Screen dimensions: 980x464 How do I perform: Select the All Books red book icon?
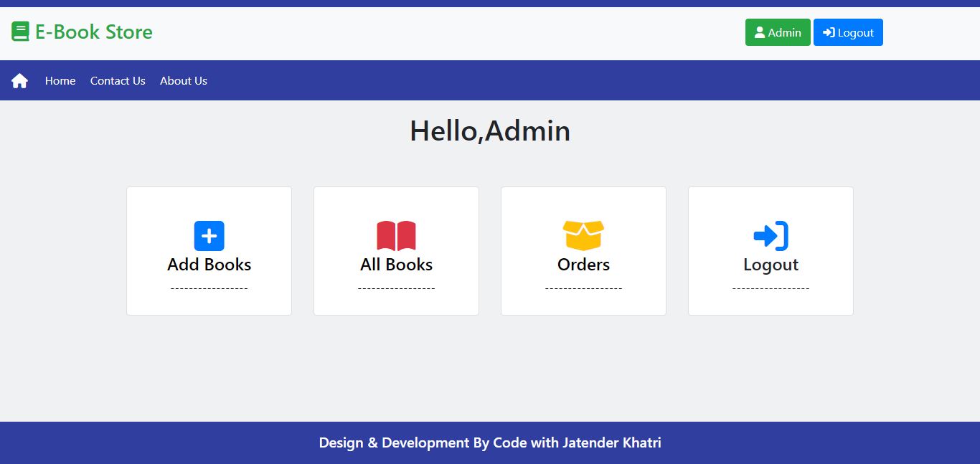click(x=395, y=235)
